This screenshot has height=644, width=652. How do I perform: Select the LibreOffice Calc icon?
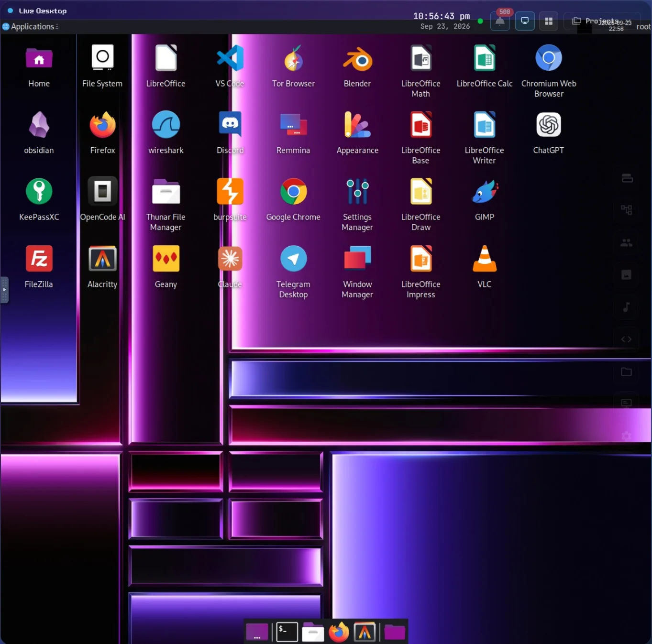[x=485, y=58]
